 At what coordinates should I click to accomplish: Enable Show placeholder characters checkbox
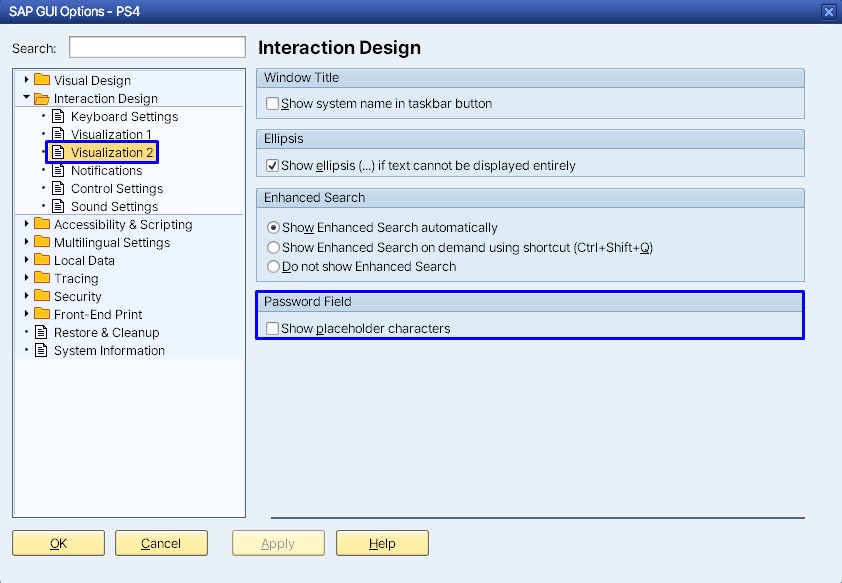tap(272, 328)
